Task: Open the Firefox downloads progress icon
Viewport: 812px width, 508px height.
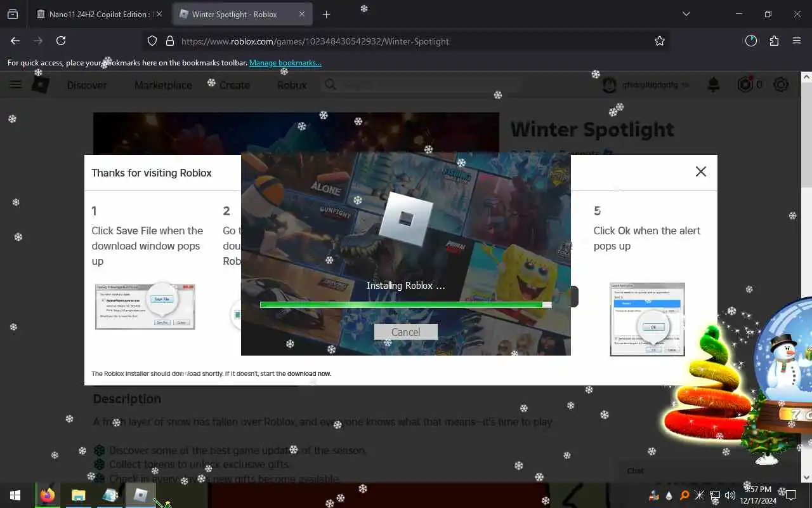Action: coord(751,41)
